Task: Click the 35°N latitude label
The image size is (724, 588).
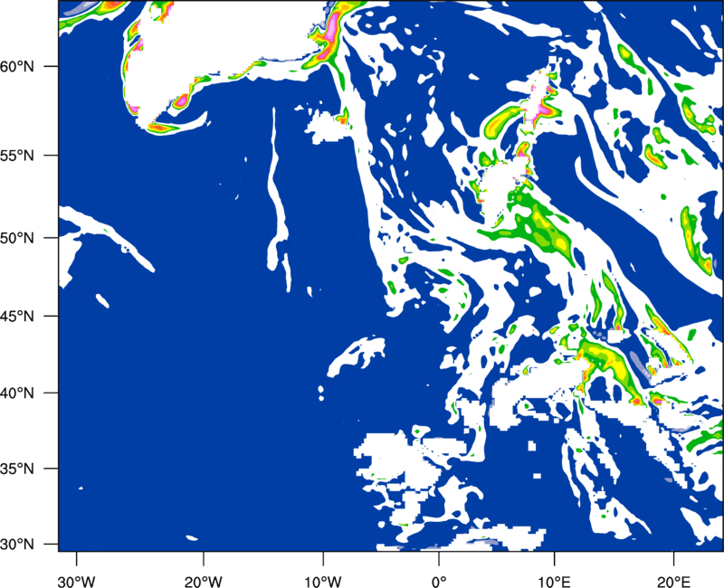Action: pos(17,469)
